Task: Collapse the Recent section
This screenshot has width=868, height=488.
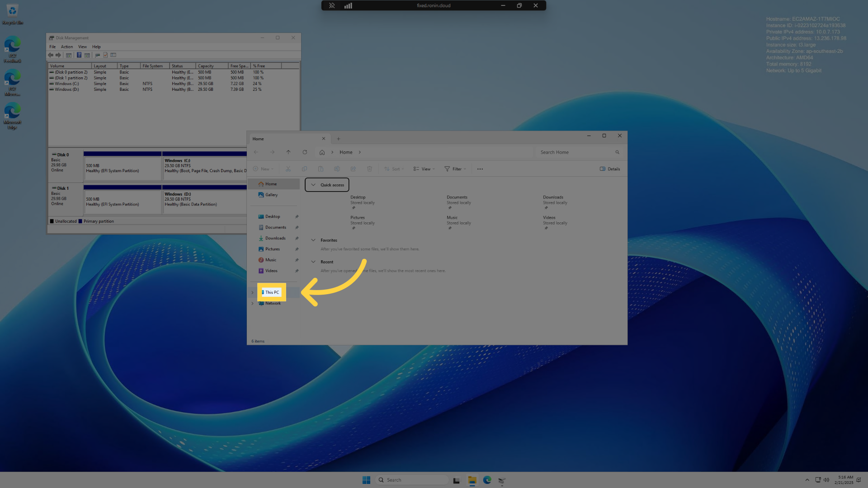Action: (x=313, y=262)
